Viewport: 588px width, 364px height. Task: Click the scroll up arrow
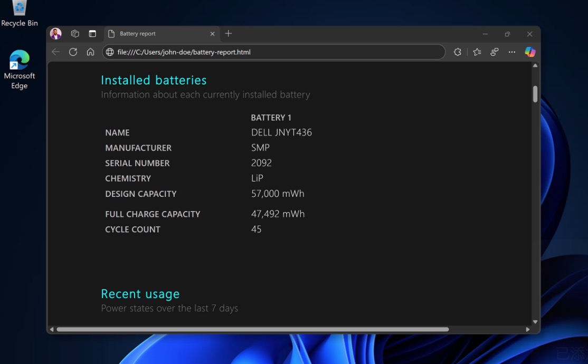tap(535, 65)
